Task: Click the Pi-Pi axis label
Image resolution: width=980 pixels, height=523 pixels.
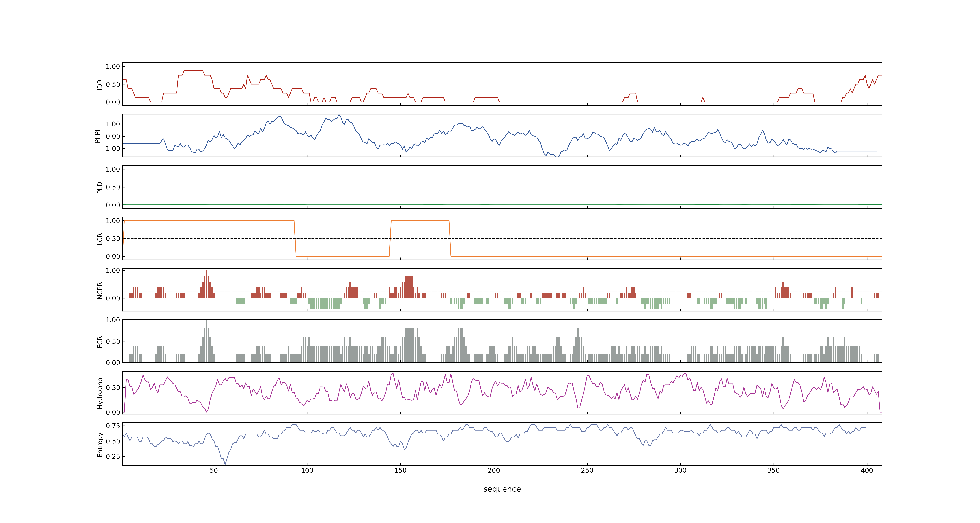Action: [97, 136]
